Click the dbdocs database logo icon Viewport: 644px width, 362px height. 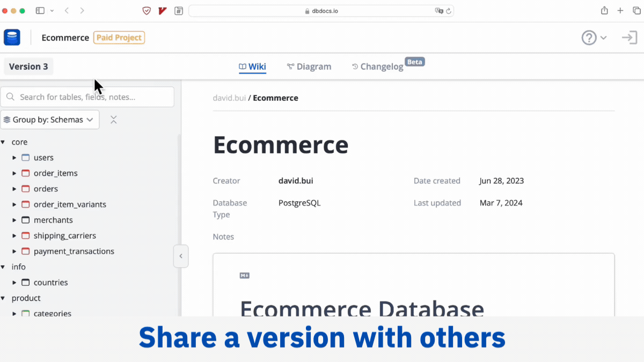click(12, 38)
